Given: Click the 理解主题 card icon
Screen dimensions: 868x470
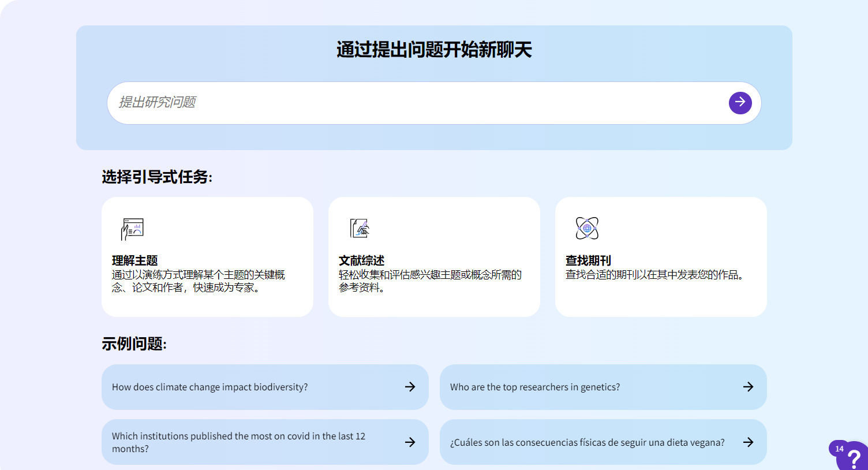Looking at the screenshot, I should pyautogui.click(x=132, y=229).
